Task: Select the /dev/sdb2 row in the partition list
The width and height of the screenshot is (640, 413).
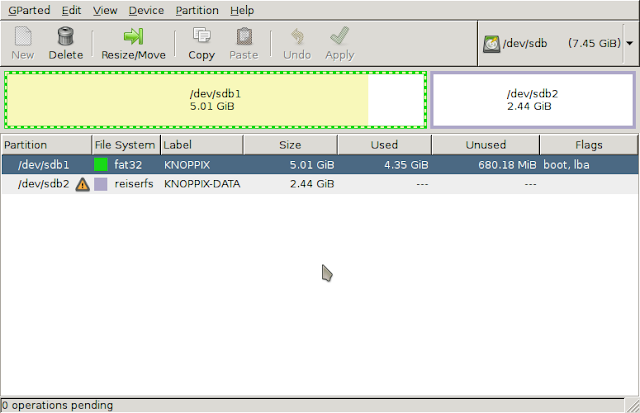Action: (320, 184)
